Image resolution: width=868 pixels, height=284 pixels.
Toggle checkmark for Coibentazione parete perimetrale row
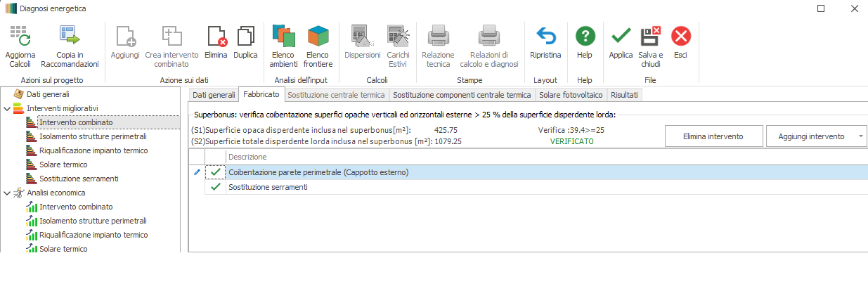pyautogui.click(x=216, y=172)
